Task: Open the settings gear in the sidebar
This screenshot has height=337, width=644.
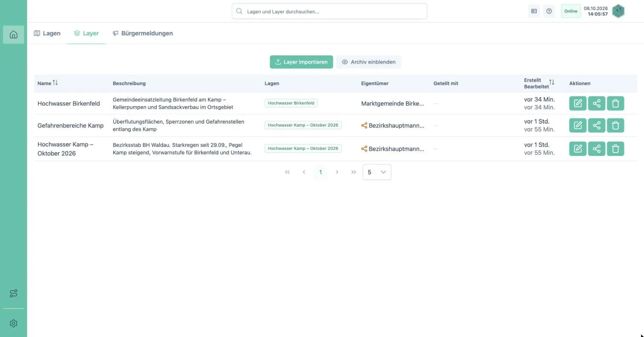Action: [x=14, y=323]
